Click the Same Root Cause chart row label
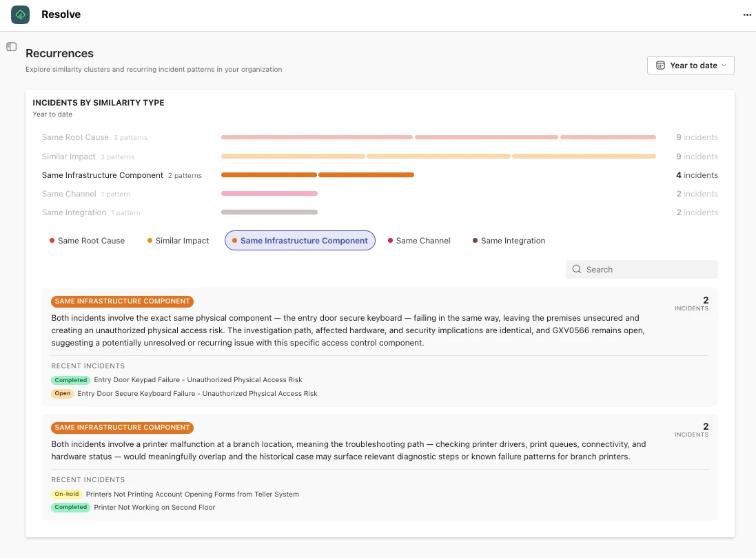 [75, 137]
